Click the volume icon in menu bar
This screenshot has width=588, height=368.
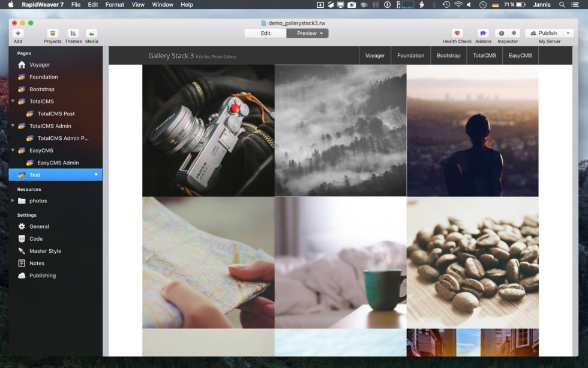point(469,4)
